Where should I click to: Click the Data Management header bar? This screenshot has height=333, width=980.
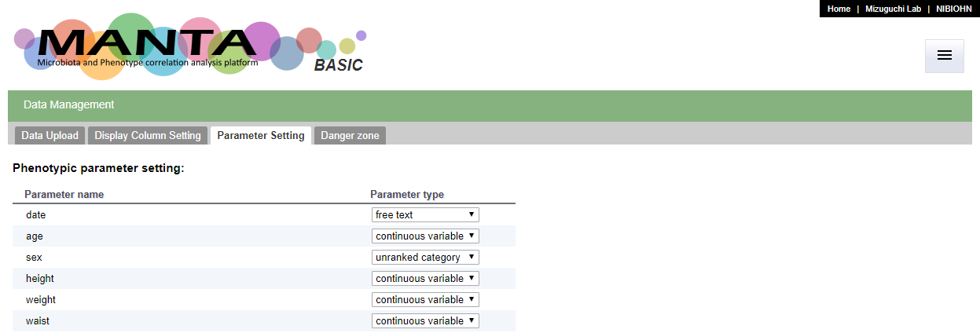point(490,105)
